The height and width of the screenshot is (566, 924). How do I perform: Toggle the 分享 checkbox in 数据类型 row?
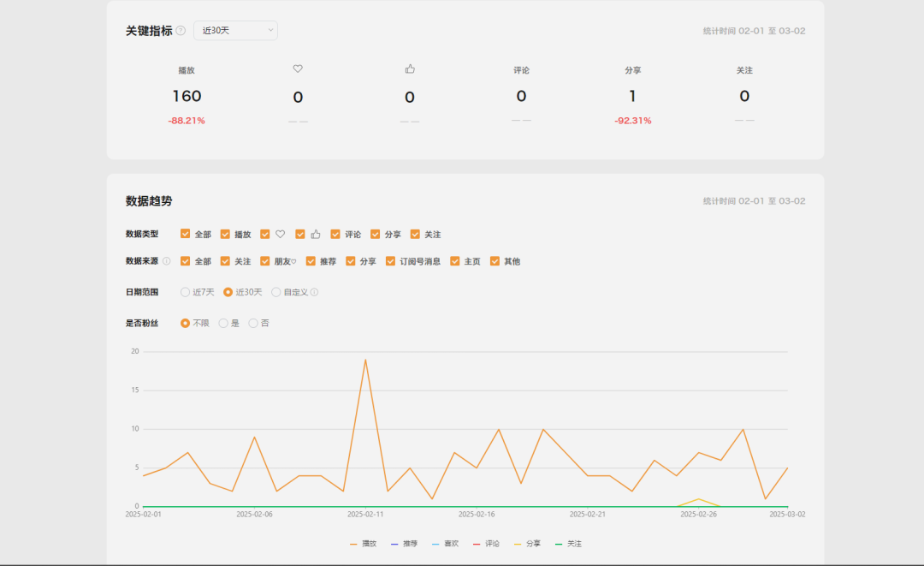375,234
